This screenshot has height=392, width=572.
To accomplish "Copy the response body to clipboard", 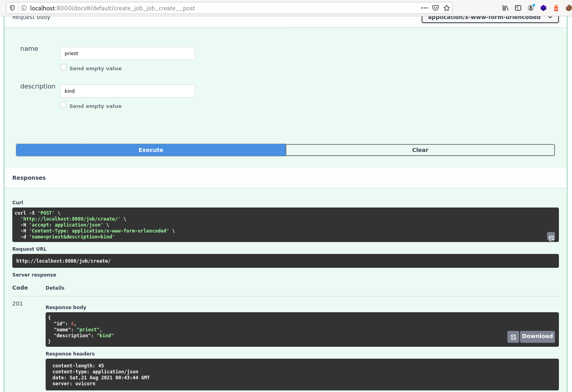I will pyautogui.click(x=513, y=337).
